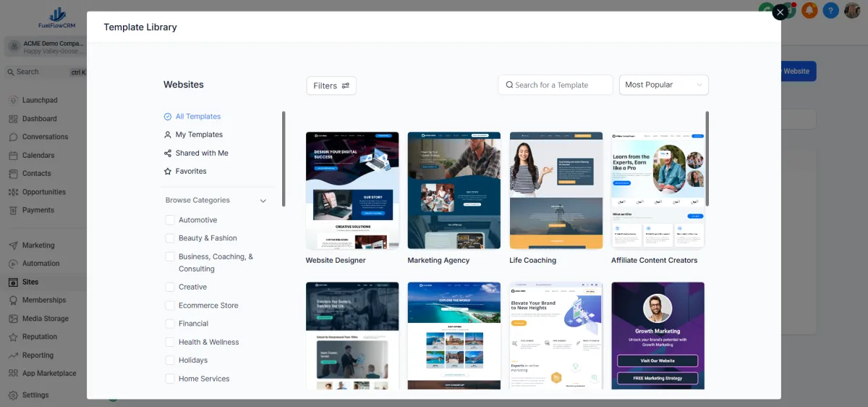Select All Templates filter
This screenshot has width=868, height=407.
tap(192, 117)
